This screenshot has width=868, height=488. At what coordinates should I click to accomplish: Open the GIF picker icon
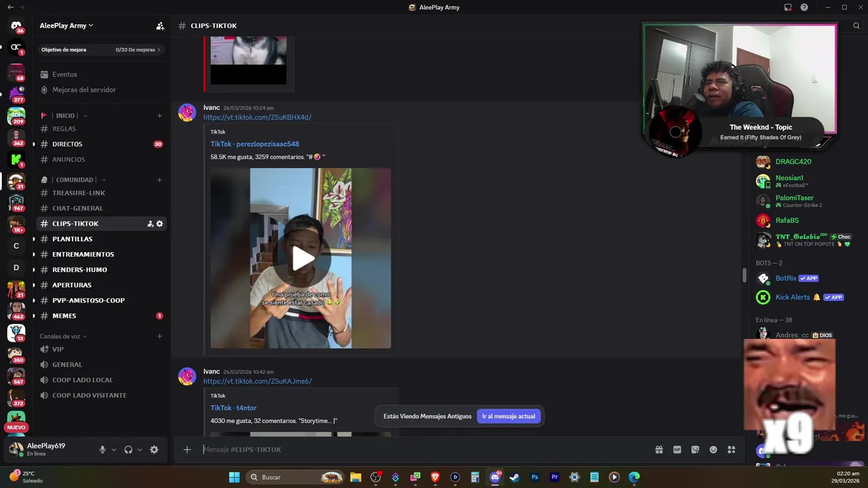[x=677, y=449]
